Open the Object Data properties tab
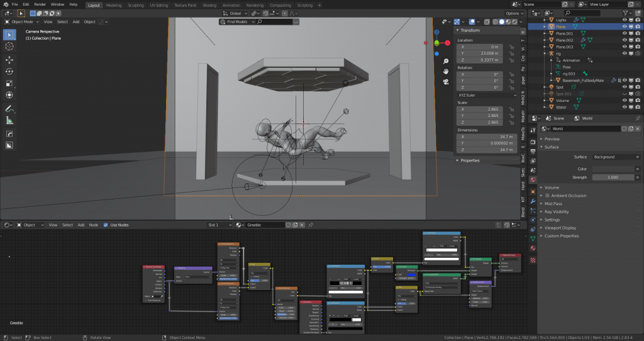The image size is (644, 341). click(533, 238)
